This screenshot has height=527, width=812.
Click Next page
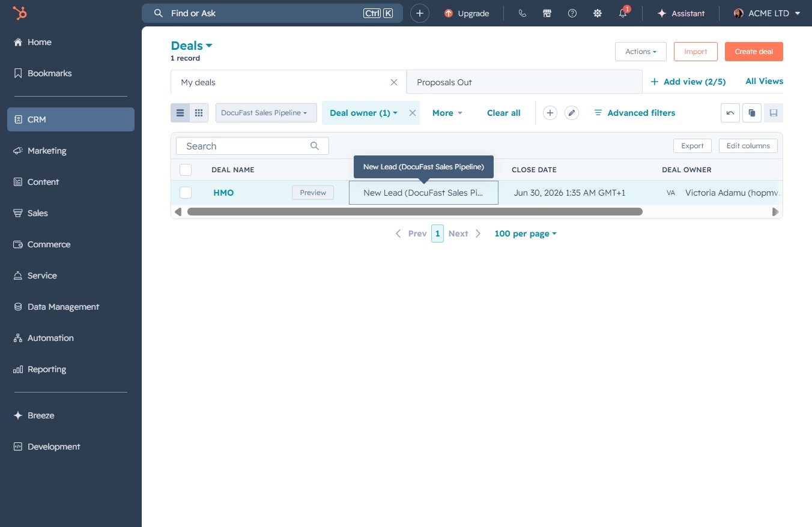pyautogui.click(x=465, y=233)
